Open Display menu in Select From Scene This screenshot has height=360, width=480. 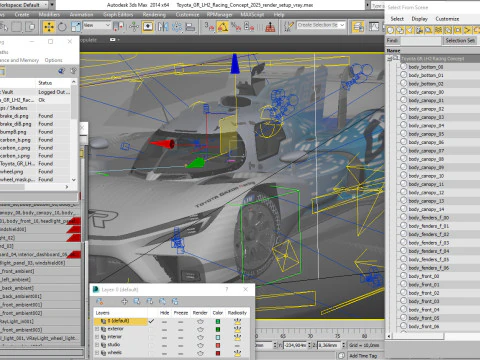coord(420,19)
